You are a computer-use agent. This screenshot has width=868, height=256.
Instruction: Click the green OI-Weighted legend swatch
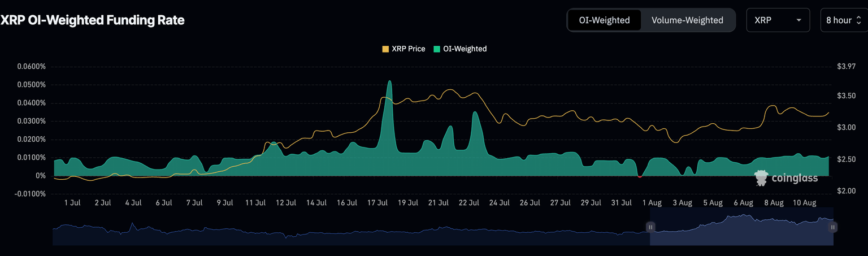[437, 49]
